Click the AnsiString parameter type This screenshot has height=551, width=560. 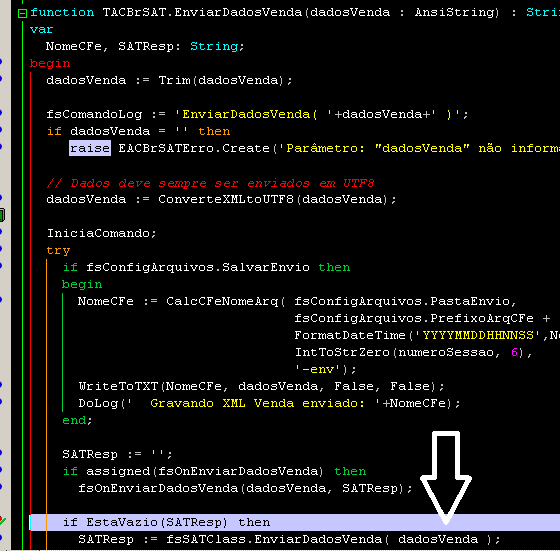pyautogui.click(x=456, y=12)
